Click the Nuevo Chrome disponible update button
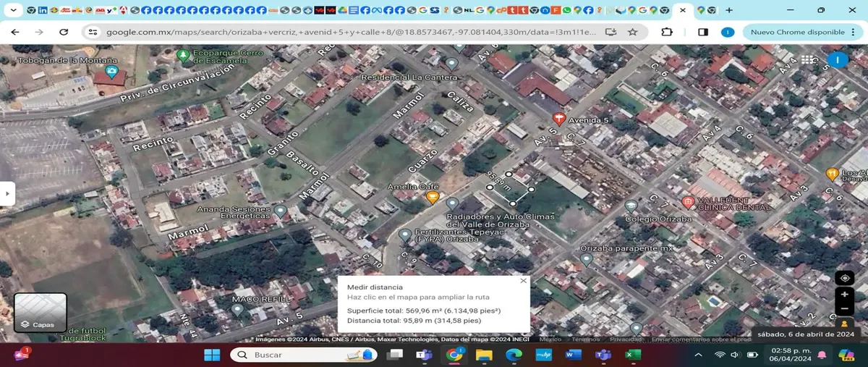This screenshot has width=868, height=367. tap(797, 32)
